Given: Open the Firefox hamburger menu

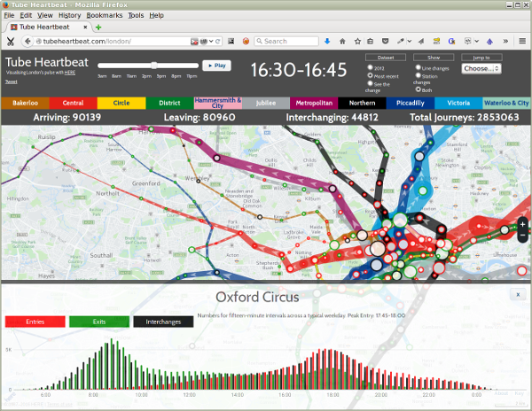Looking at the screenshot, I should pyautogui.click(x=522, y=42).
